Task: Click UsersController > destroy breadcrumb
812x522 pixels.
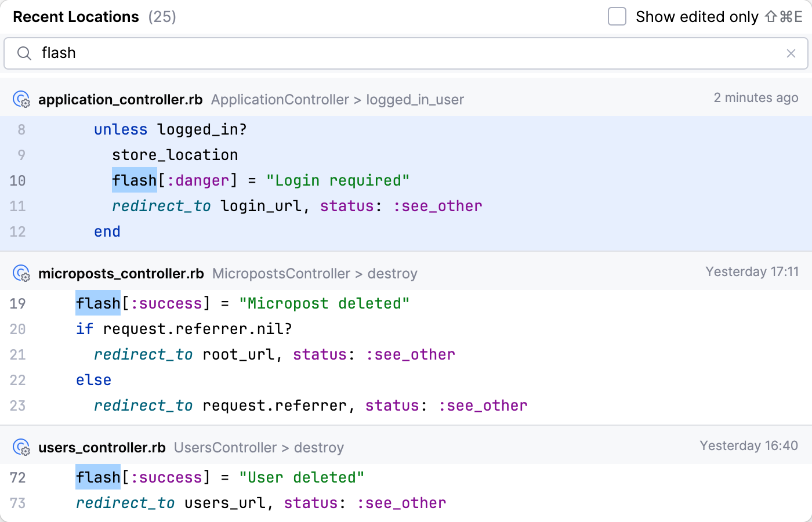Action: [x=259, y=448]
